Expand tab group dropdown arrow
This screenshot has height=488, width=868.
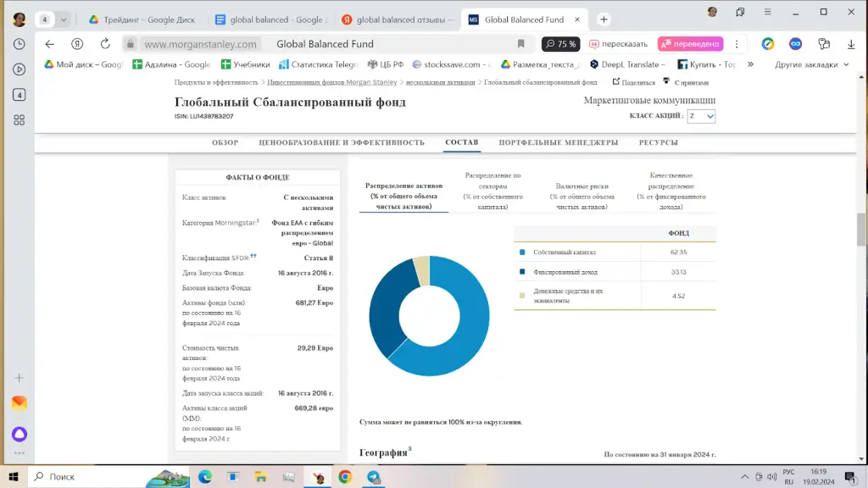point(64,19)
